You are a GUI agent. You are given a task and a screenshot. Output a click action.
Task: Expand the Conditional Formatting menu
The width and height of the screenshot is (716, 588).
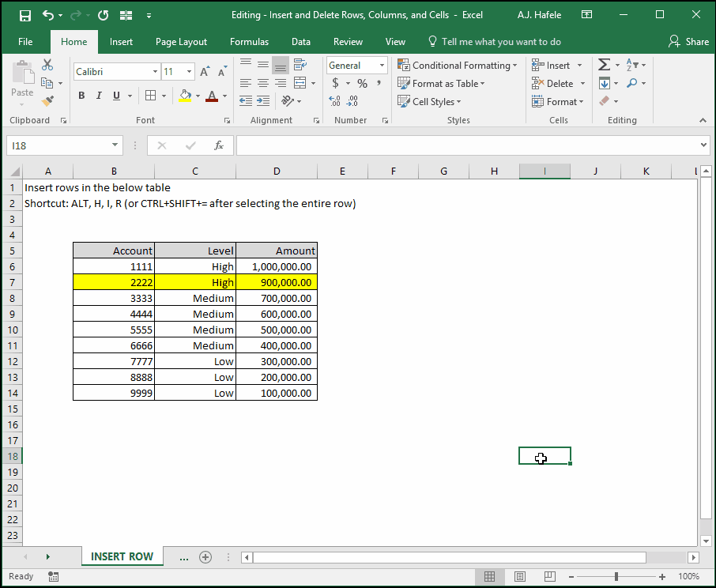[x=458, y=66]
